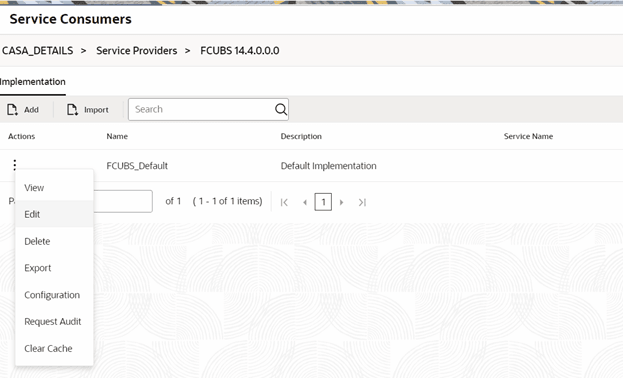Go to the next page arrow
Screen dimensions: 623x378
pyautogui.click(x=341, y=202)
